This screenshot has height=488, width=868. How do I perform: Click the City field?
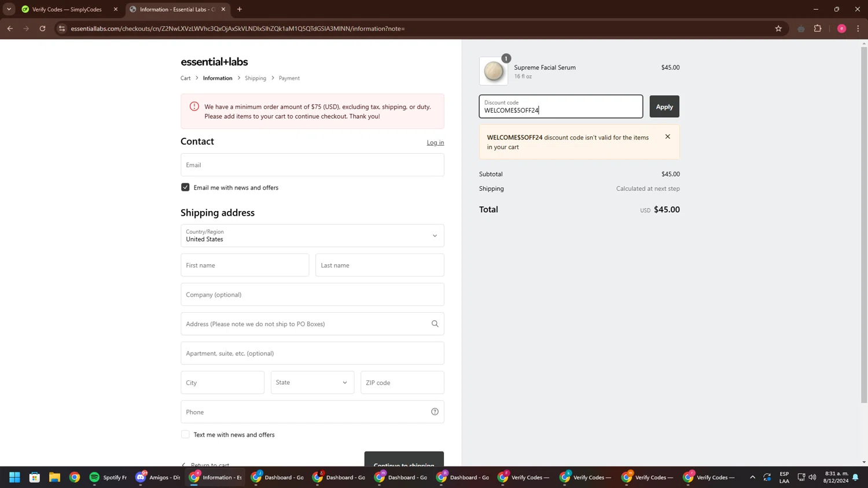[x=222, y=382]
